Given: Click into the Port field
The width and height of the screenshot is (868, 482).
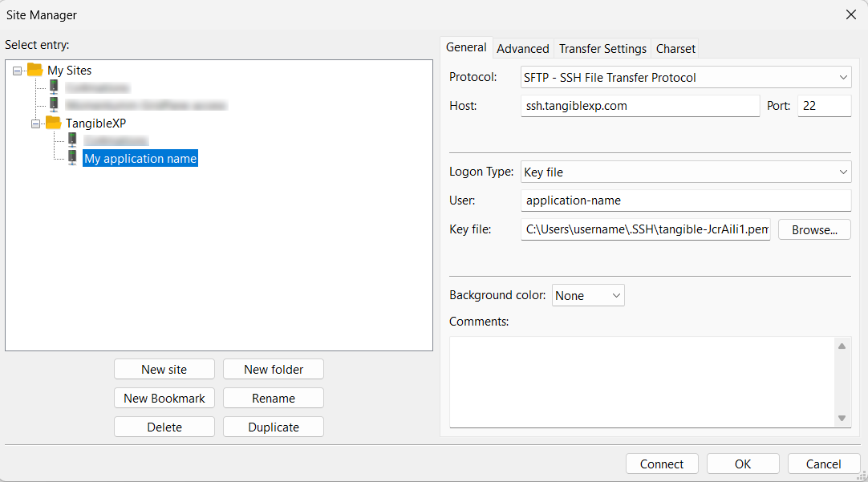Looking at the screenshot, I should 824,106.
